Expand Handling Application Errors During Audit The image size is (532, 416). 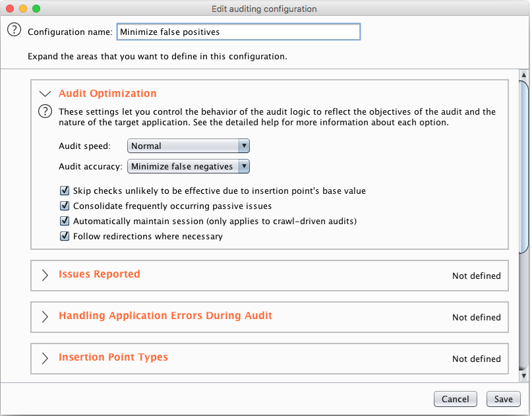pos(45,316)
